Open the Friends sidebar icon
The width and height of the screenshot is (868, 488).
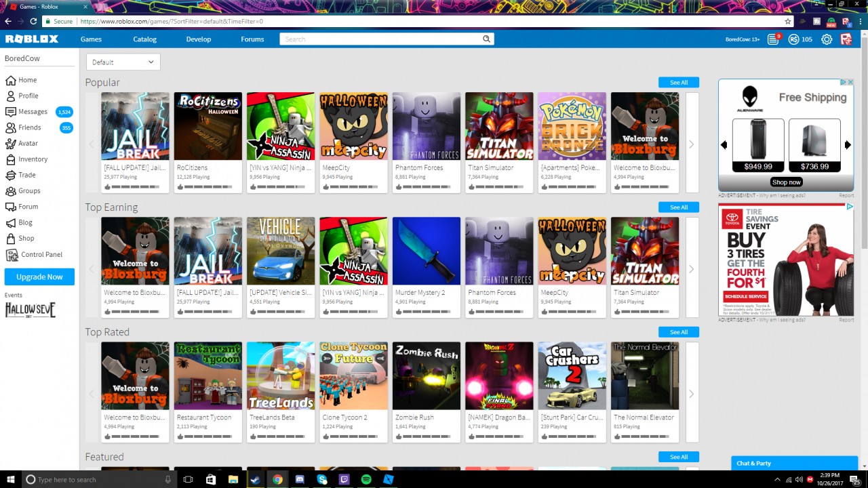coord(11,127)
